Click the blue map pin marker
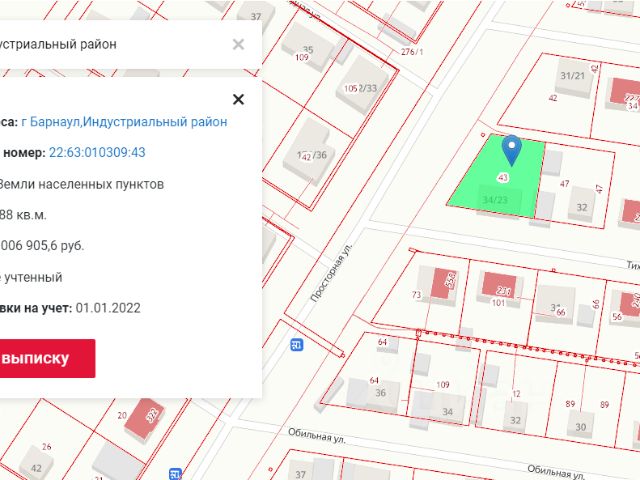The image size is (640, 480). [x=511, y=150]
